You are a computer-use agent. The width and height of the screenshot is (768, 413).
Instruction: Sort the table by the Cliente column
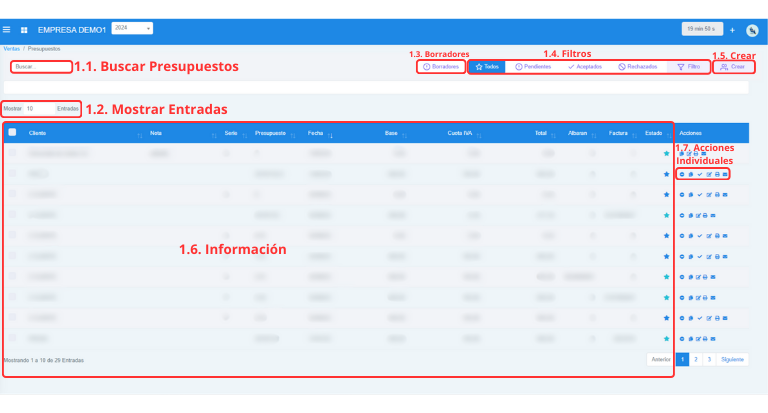(x=37, y=133)
